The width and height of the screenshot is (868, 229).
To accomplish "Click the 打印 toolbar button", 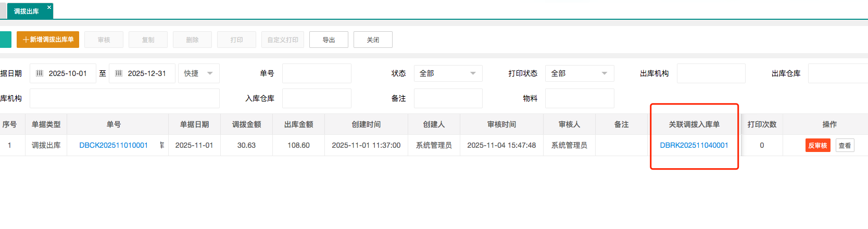I will click(x=237, y=40).
